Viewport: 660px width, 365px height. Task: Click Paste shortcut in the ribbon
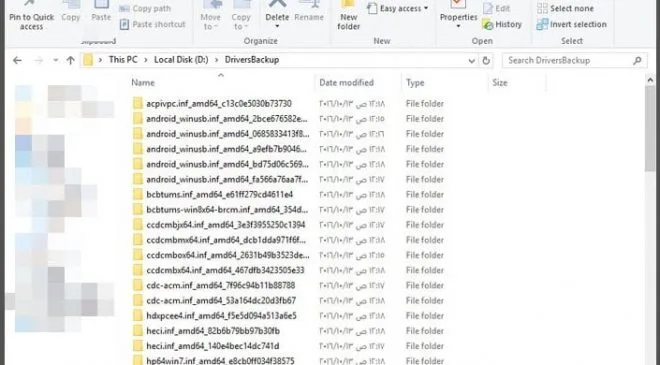[x=153, y=24]
